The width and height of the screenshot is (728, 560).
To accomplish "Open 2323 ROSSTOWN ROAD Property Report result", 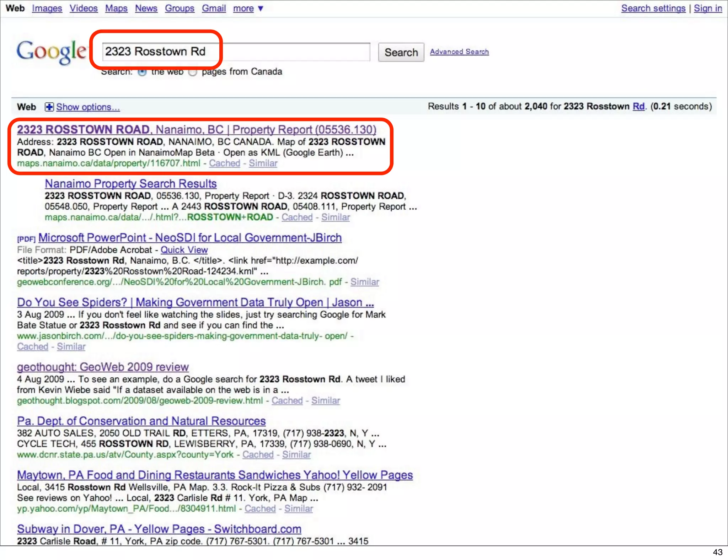I will [196, 130].
